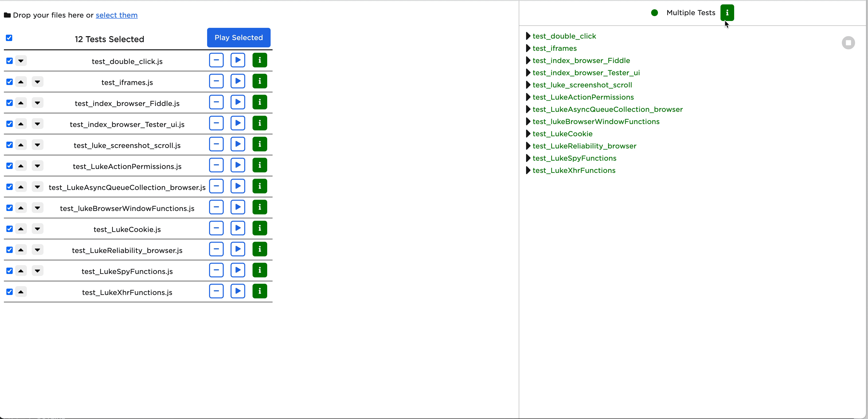Image resolution: width=868 pixels, height=419 pixels.
Task: Move test_index_browser_Fiddle.js up in list
Action: click(x=21, y=103)
